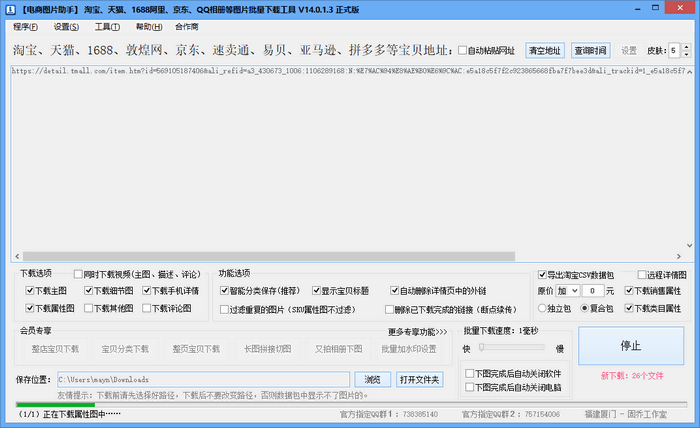The image size is (700, 428).
Task: Open the 工具(T) menu
Action: 107,27
